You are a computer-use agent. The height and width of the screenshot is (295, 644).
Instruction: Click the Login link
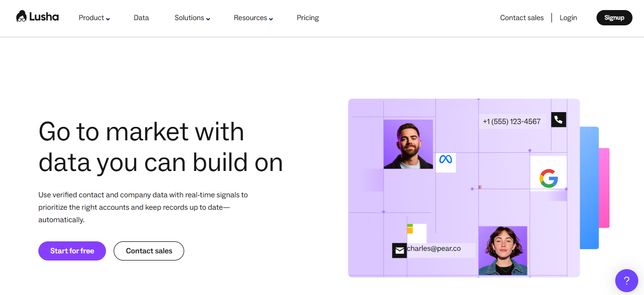point(568,18)
